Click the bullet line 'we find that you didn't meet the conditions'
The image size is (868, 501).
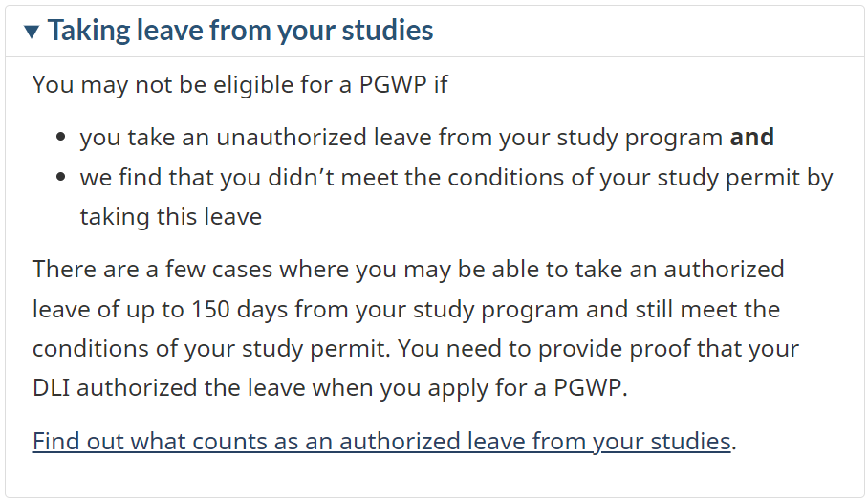456,178
